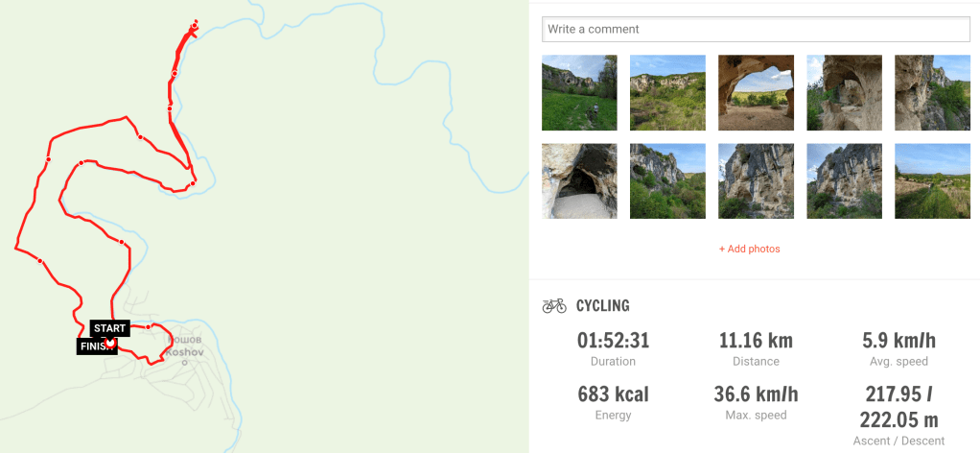980x453 pixels.
Task: Click the CYCLING activity heading
Action: click(x=602, y=306)
